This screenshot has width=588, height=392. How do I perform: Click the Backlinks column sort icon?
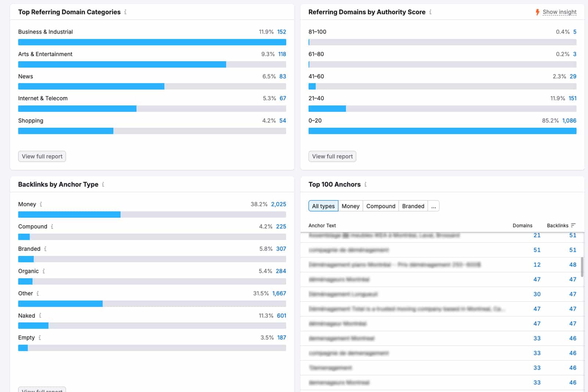click(573, 226)
